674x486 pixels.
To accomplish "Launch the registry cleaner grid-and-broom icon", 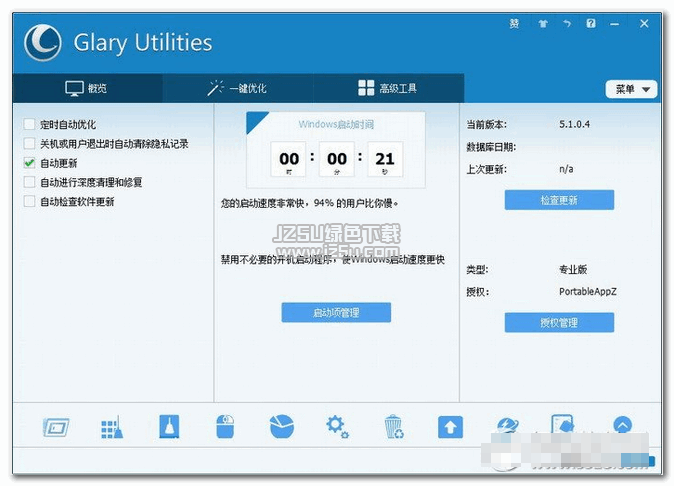I will (x=112, y=427).
